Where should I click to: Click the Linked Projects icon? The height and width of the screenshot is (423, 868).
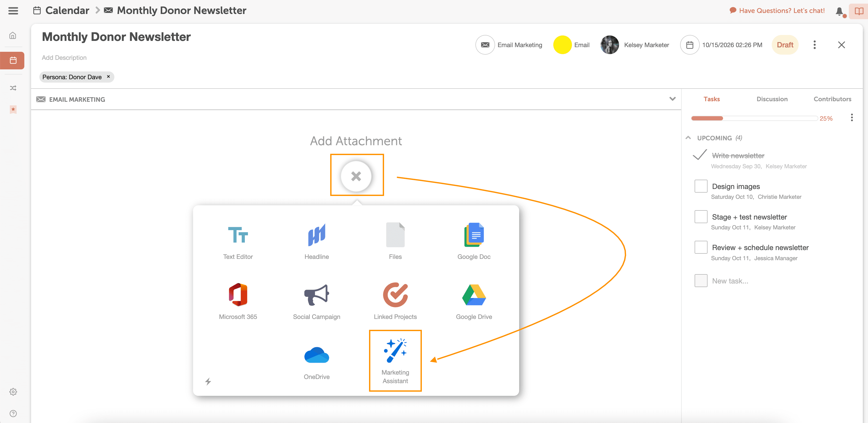(395, 295)
